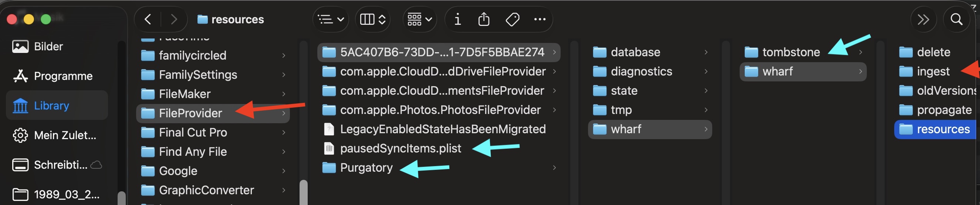Expand the diagnostics folder chevron
Image resolution: width=980 pixels, height=205 pixels.
(x=706, y=71)
